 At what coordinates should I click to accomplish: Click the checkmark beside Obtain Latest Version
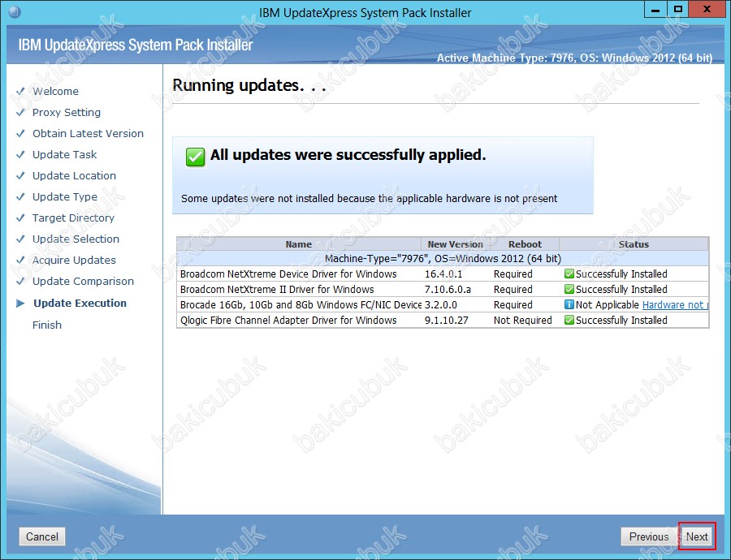click(20, 133)
